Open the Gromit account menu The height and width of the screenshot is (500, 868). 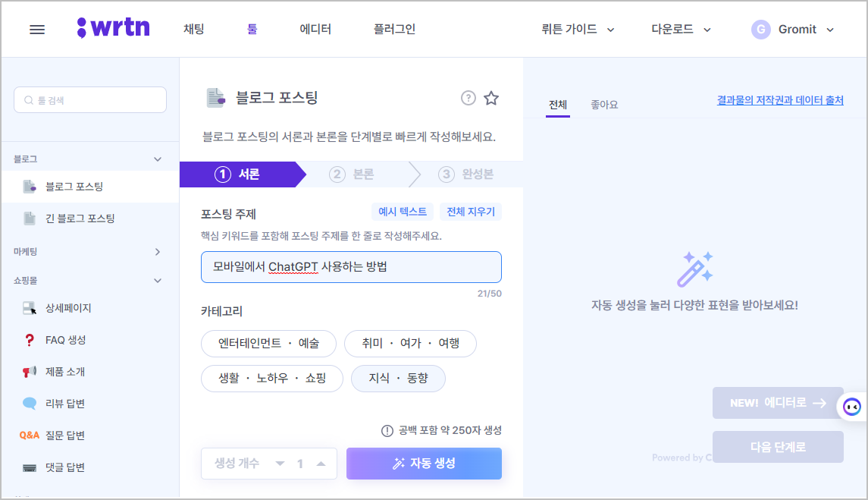point(793,29)
